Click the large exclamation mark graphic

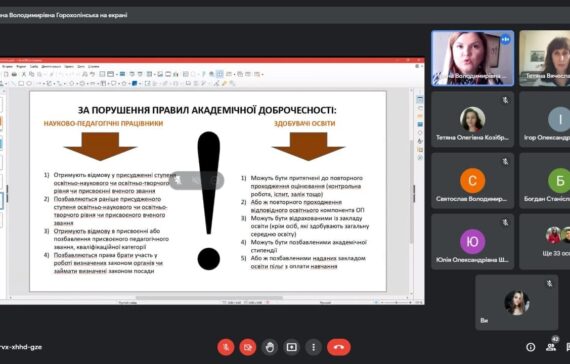tap(209, 200)
